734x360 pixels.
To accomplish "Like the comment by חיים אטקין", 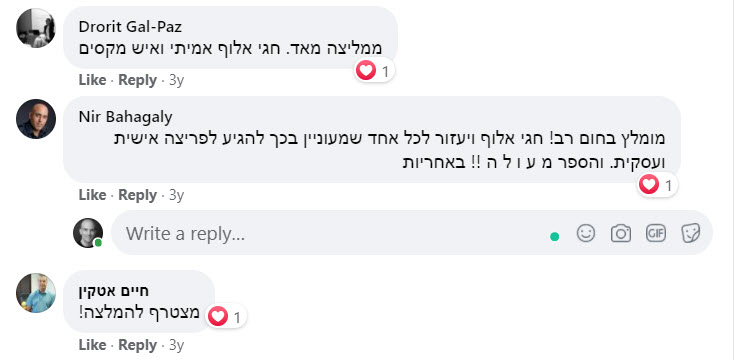I will (x=92, y=345).
